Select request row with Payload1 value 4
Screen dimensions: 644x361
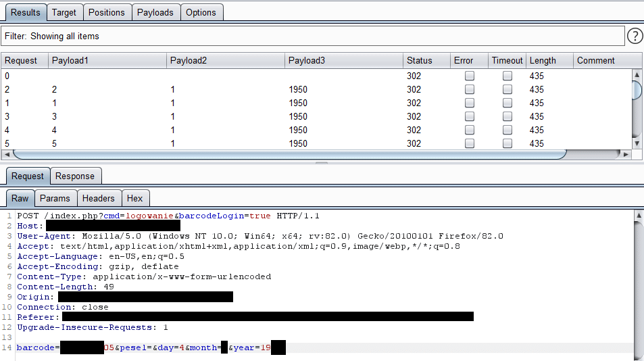coord(316,130)
